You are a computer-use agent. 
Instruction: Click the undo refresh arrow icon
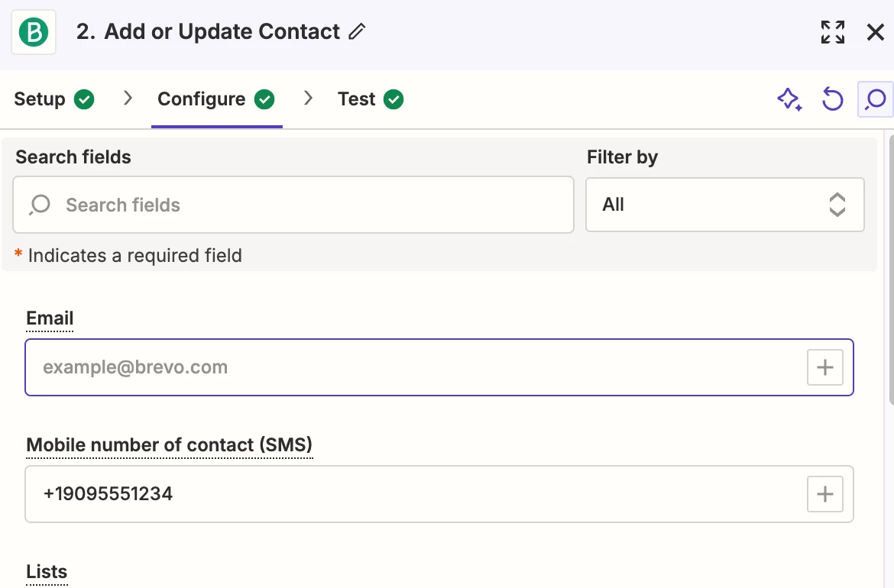(x=832, y=99)
